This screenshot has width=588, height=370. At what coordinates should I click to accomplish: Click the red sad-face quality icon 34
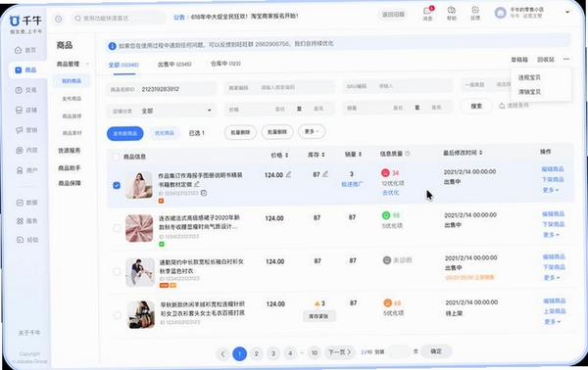point(385,172)
